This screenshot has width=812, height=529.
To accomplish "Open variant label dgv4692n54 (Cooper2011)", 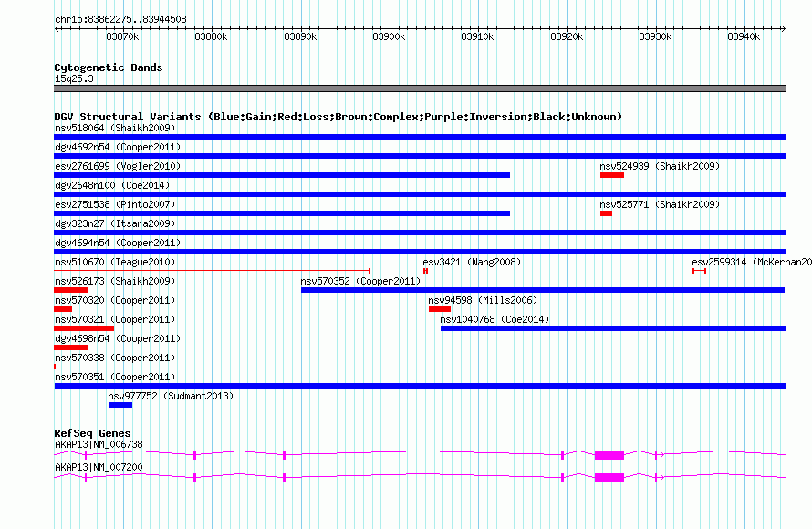I will [x=118, y=147].
